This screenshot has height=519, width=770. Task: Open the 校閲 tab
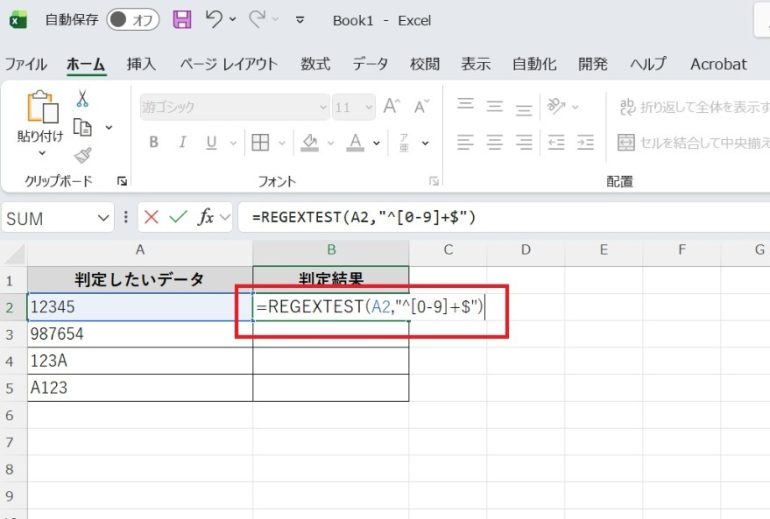[425, 64]
